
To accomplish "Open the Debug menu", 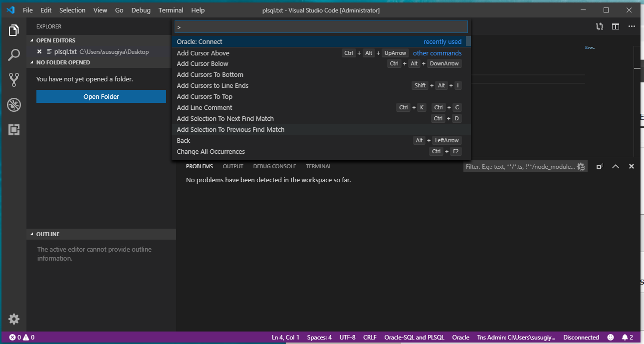I will (x=140, y=10).
